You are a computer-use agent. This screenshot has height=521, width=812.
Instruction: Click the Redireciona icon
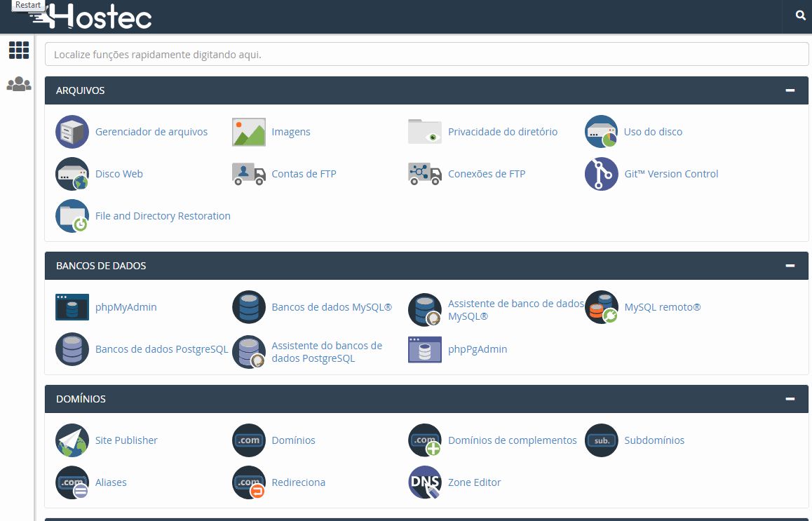248,482
